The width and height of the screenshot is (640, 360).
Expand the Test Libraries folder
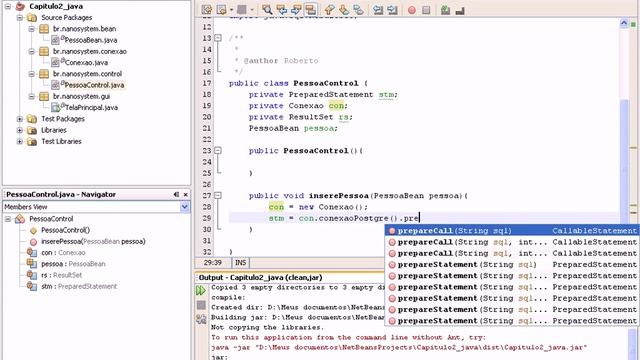click(x=20, y=141)
